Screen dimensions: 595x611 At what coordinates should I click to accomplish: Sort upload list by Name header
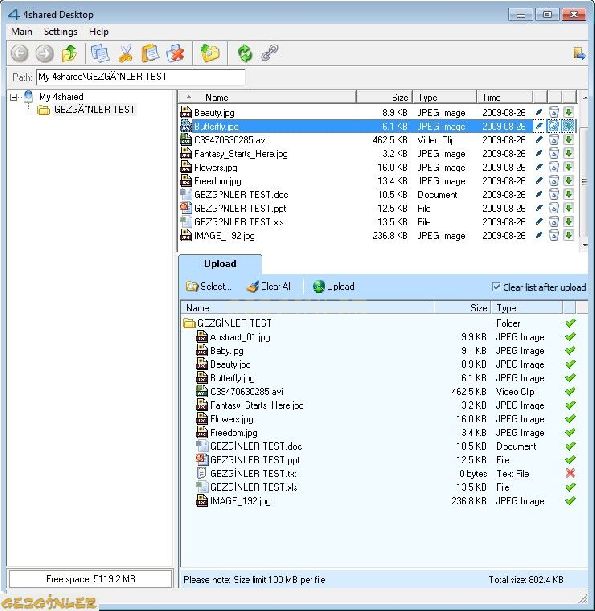pyautogui.click(x=308, y=307)
